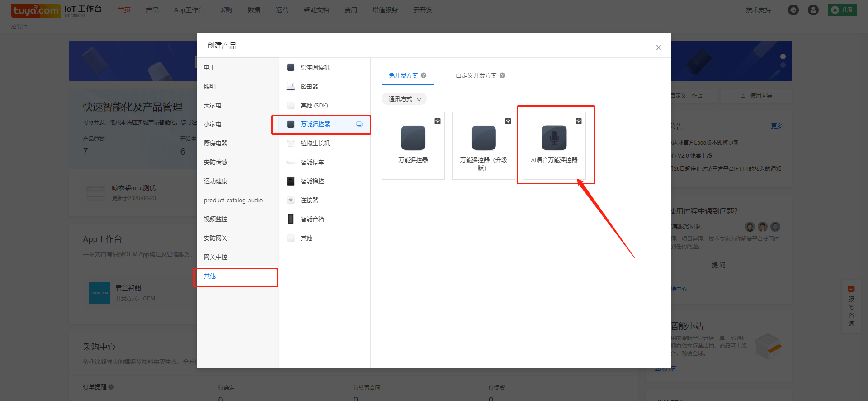Screen dimensions: 868x401
Task: Open the 帮助文档 menu item
Action: pyautogui.click(x=316, y=10)
